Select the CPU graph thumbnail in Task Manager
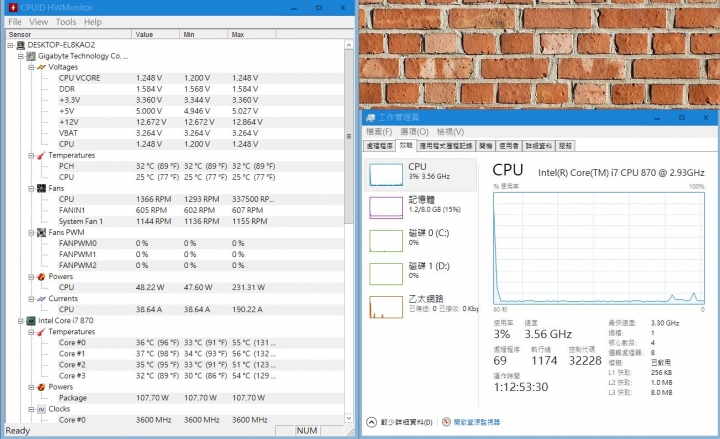The width and height of the screenshot is (720, 439). coord(386,175)
